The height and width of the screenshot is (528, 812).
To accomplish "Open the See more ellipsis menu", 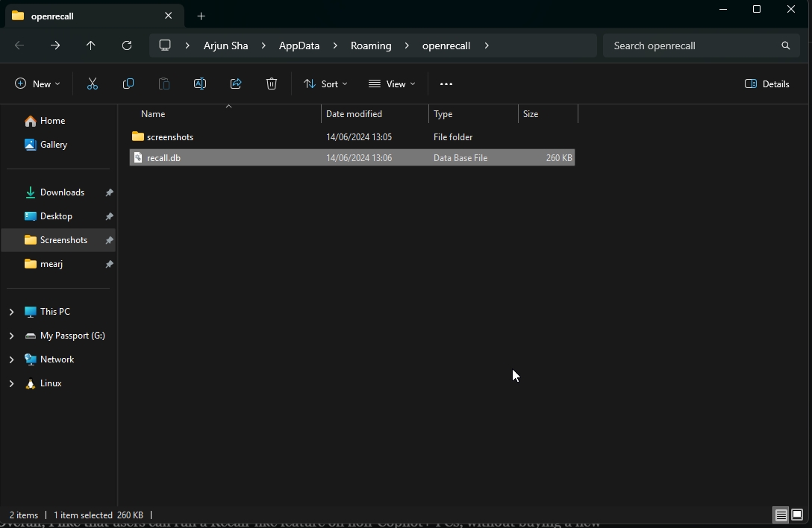I will coord(446,84).
